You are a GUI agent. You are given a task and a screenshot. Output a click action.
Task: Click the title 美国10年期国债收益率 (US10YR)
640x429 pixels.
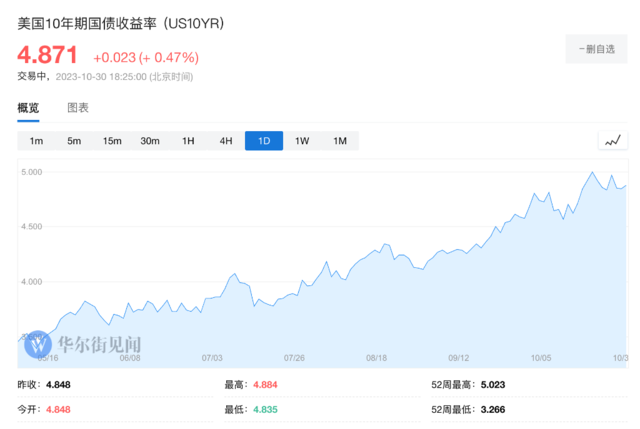pyautogui.click(x=121, y=24)
